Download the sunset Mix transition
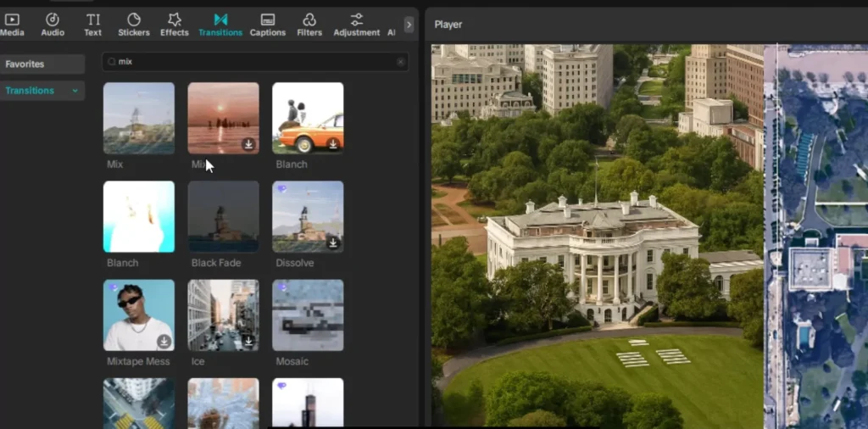 coord(248,144)
